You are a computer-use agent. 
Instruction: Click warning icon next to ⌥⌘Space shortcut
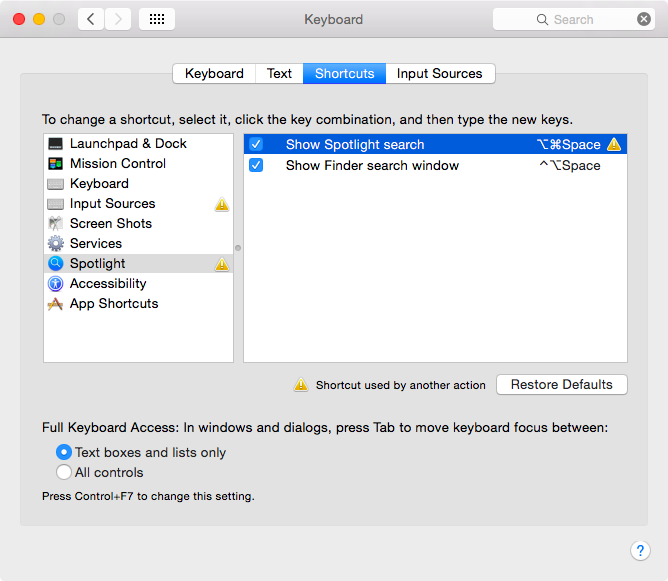[614, 144]
